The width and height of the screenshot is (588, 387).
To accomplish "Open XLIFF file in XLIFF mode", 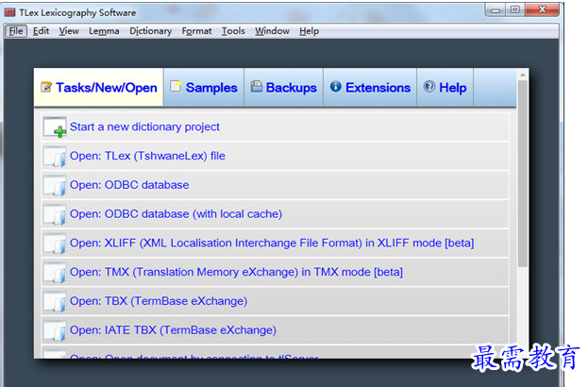I will 272,243.
